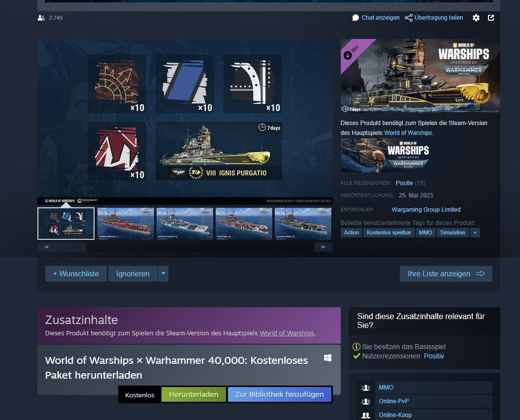The image size is (520, 420).
Task: Open broadcast settings gear icon
Action: coord(476,18)
